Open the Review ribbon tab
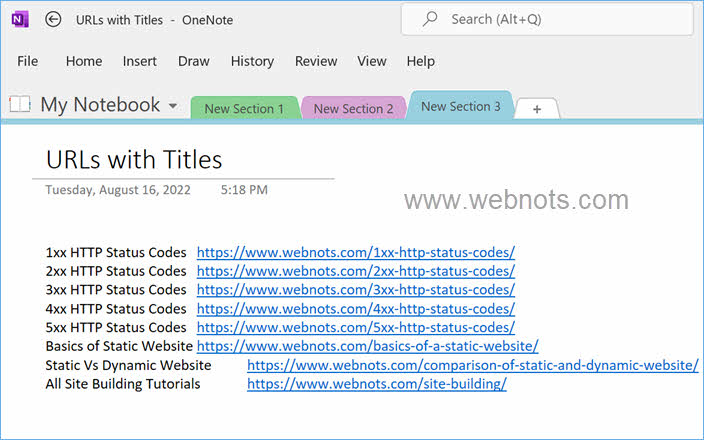 click(316, 61)
